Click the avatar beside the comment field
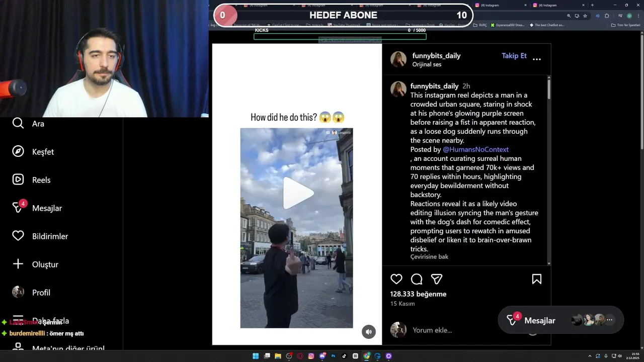 click(398, 330)
